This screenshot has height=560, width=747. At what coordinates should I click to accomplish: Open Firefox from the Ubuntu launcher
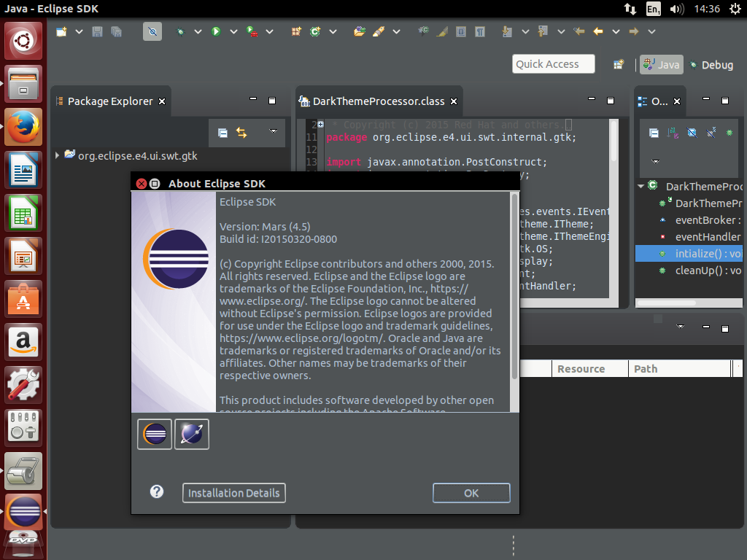[x=23, y=127]
